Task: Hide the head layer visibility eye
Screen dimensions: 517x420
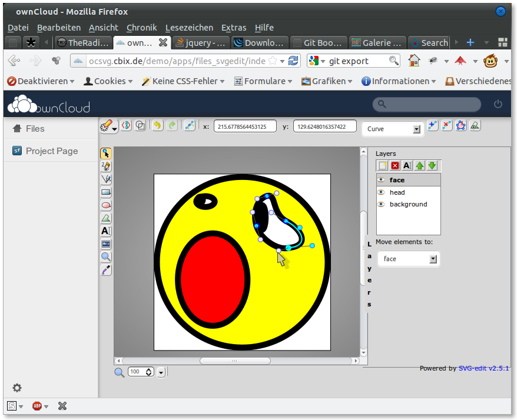Action: (x=380, y=192)
